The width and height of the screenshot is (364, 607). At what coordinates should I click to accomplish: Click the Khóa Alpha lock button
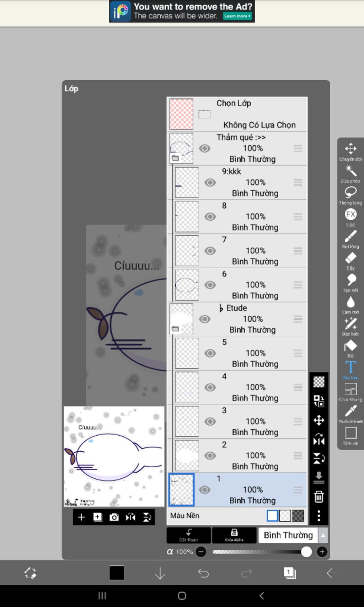(234, 535)
